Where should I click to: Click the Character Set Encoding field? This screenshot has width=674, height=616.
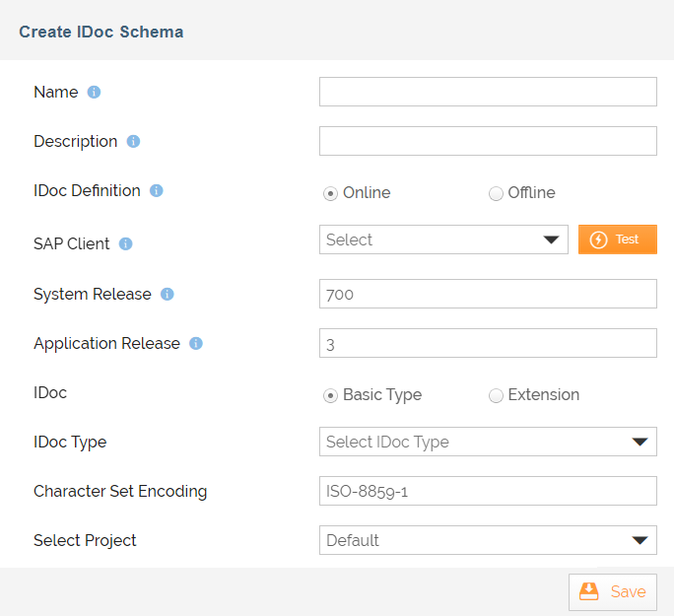tap(488, 491)
